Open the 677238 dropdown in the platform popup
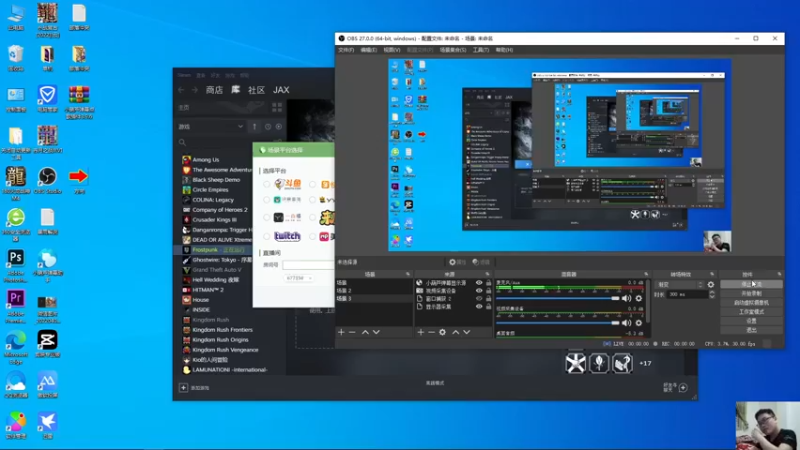This screenshot has width=800, height=450. click(x=298, y=278)
